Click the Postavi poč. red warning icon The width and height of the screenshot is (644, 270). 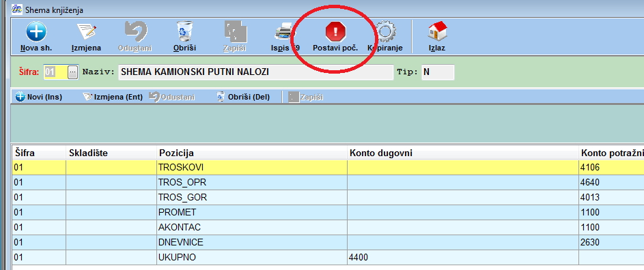coord(335,31)
